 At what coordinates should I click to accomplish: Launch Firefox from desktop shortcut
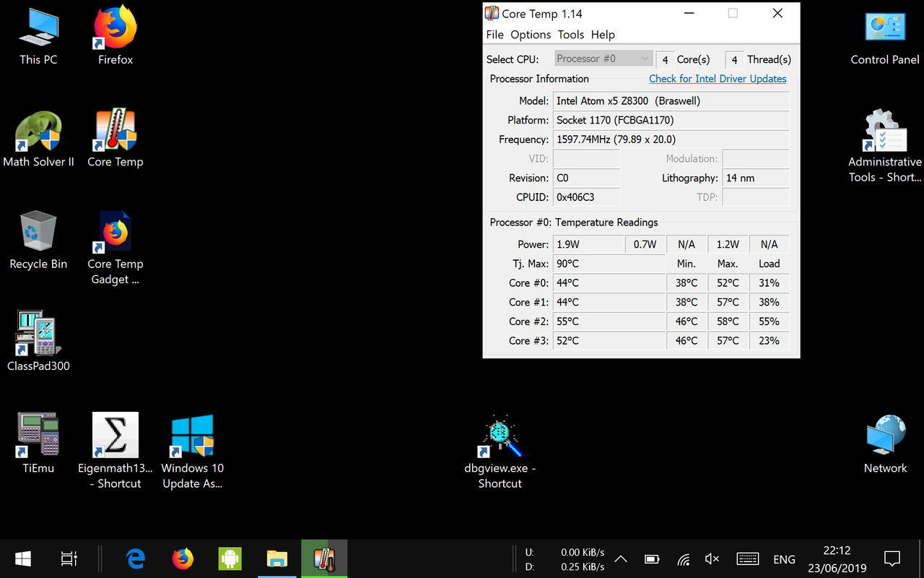115,36
